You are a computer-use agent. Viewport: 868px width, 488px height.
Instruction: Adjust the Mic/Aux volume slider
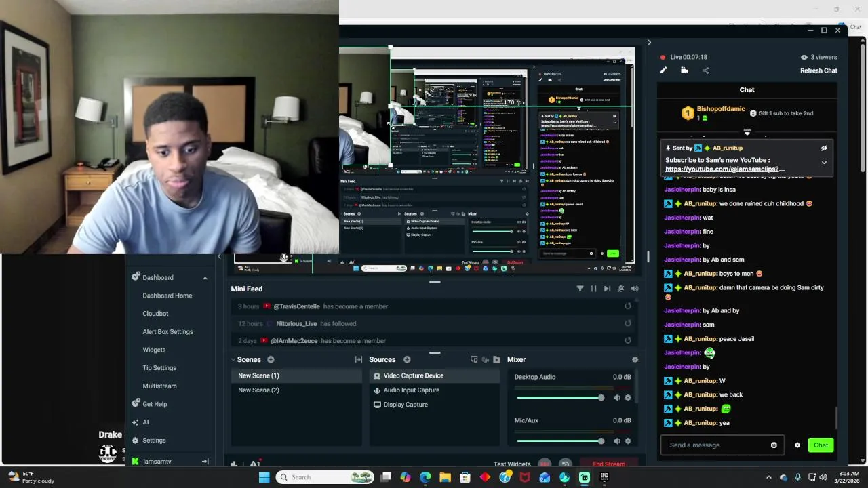tap(560, 441)
